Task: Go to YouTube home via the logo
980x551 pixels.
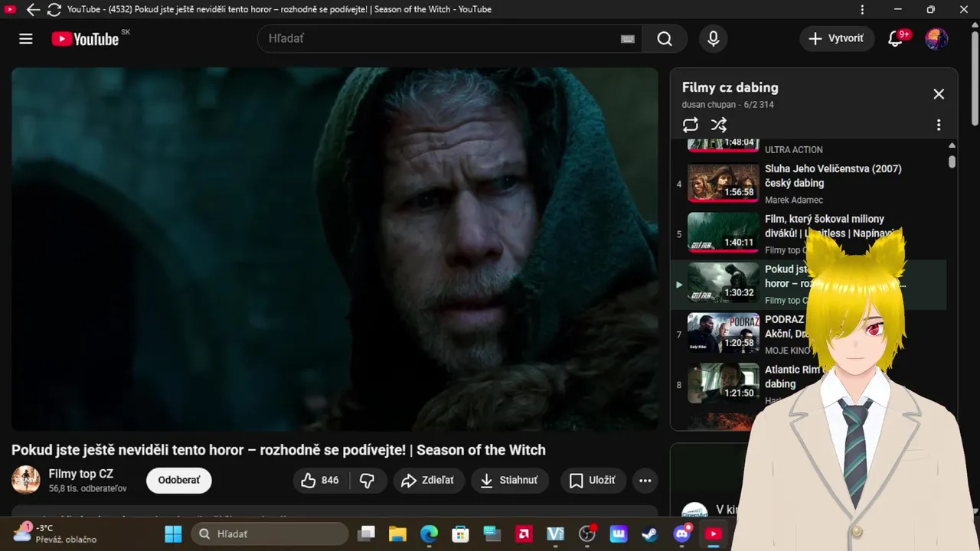Action: click(x=85, y=39)
